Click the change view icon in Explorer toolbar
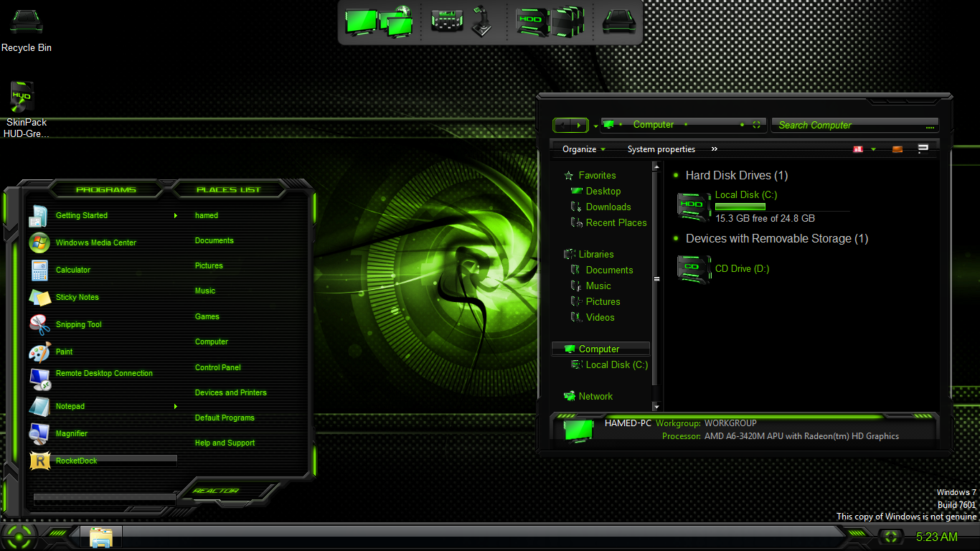 pos(857,149)
